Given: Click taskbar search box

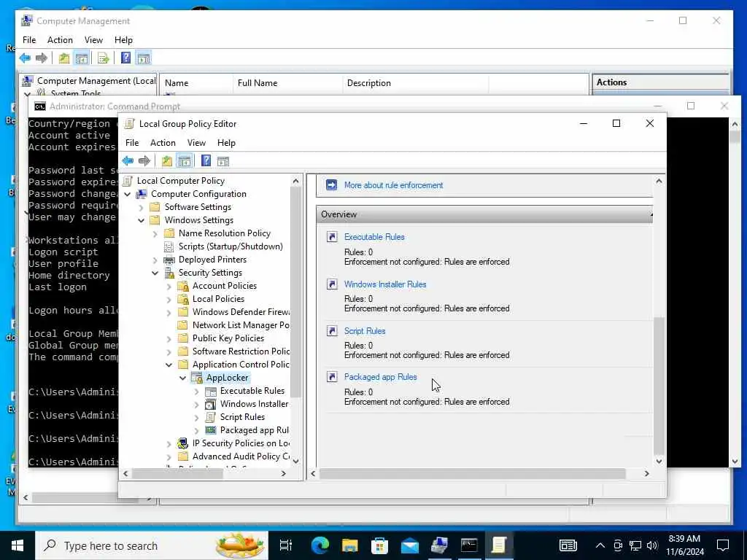Looking at the screenshot, I should coord(152,545).
